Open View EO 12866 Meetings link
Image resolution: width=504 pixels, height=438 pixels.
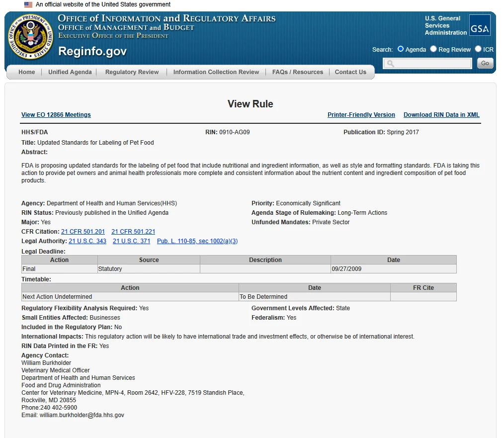tap(56, 115)
